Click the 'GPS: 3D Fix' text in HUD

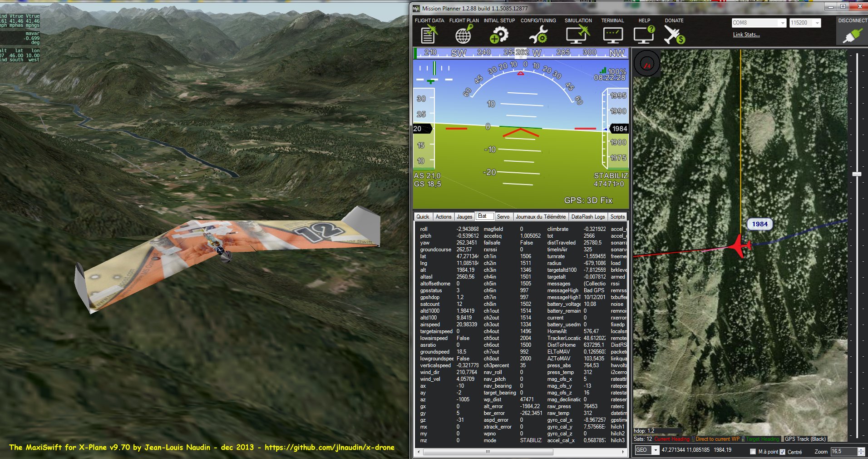coord(588,200)
